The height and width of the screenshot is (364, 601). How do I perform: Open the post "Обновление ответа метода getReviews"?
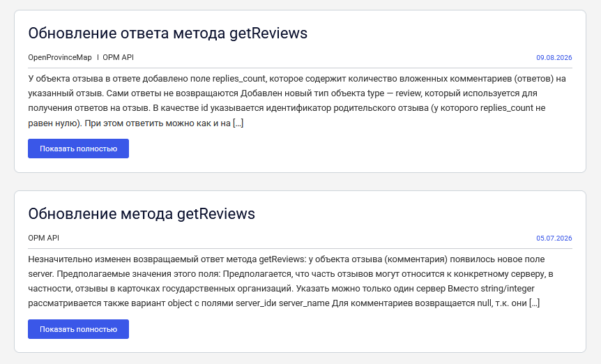[167, 33]
